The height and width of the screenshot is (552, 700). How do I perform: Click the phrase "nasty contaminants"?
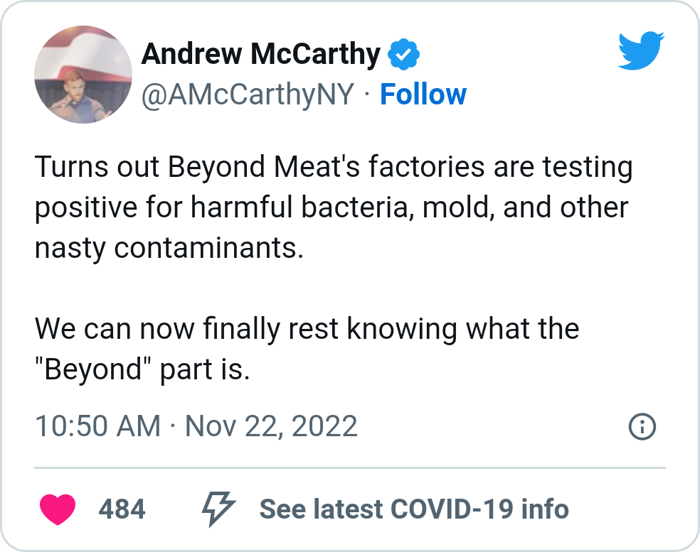click(167, 248)
